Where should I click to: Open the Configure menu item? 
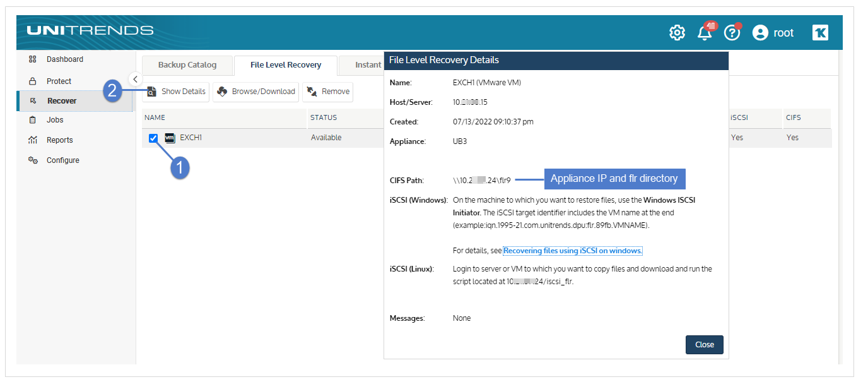(x=63, y=160)
